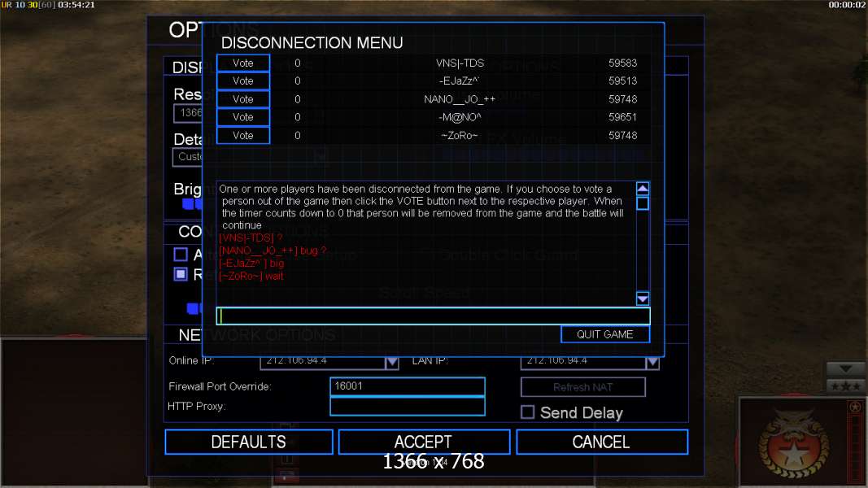The height and width of the screenshot is (488, 868).
Task: Open the Online IP dropdown
Action: pos(392,362)
